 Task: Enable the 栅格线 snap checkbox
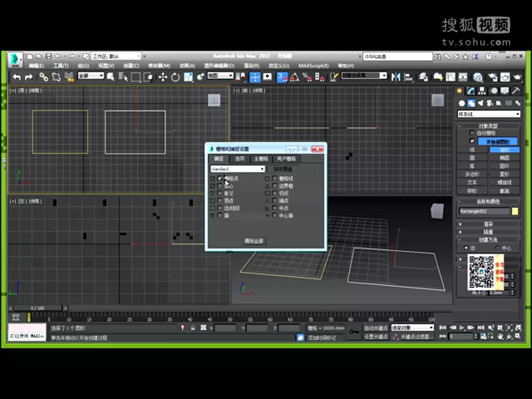tap(275, 178)
